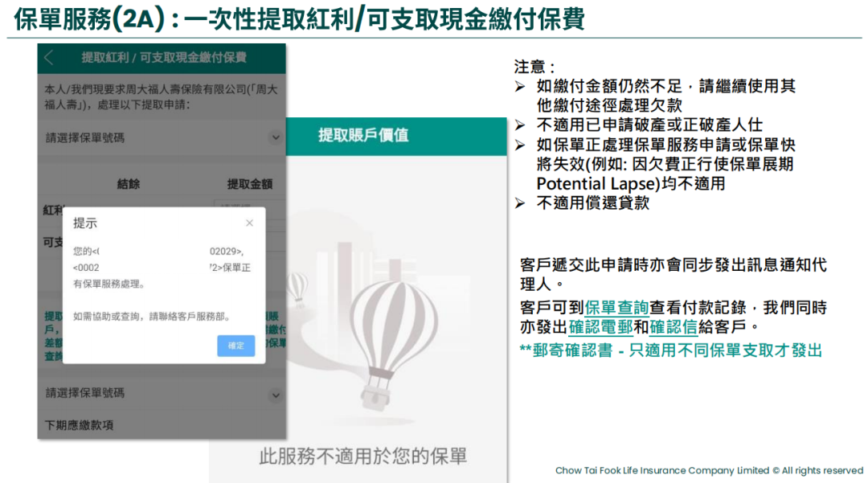The width and height of the screenshot is (868, 483).
Task: Expand the lower 請選擇保單號碼 dropdown chevron
Action: [x=276, y=394]
